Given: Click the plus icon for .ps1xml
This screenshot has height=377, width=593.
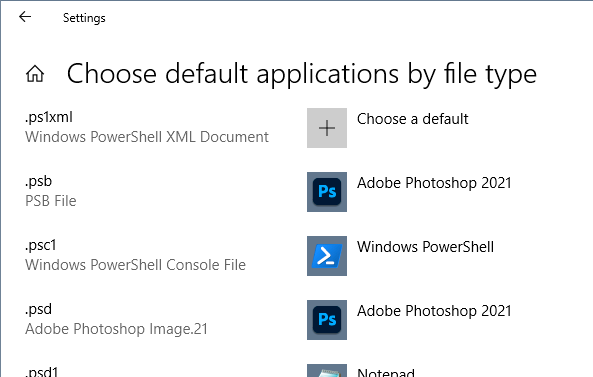Looking at the screenshot, I should pyautogui.click(x=327, y=128).
